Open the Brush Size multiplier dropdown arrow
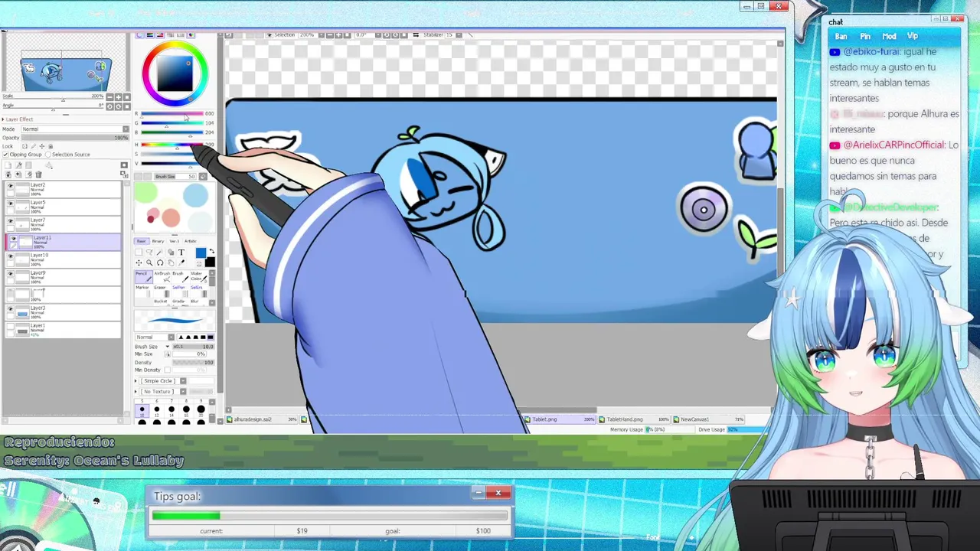This screenshot has height=551, width=980. point(168,347)
